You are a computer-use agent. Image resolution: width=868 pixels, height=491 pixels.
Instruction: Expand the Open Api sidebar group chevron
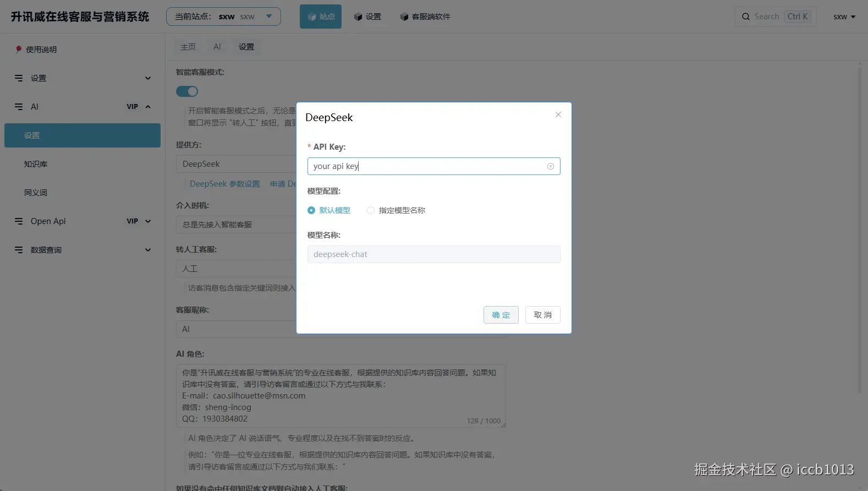pos(148,221)
